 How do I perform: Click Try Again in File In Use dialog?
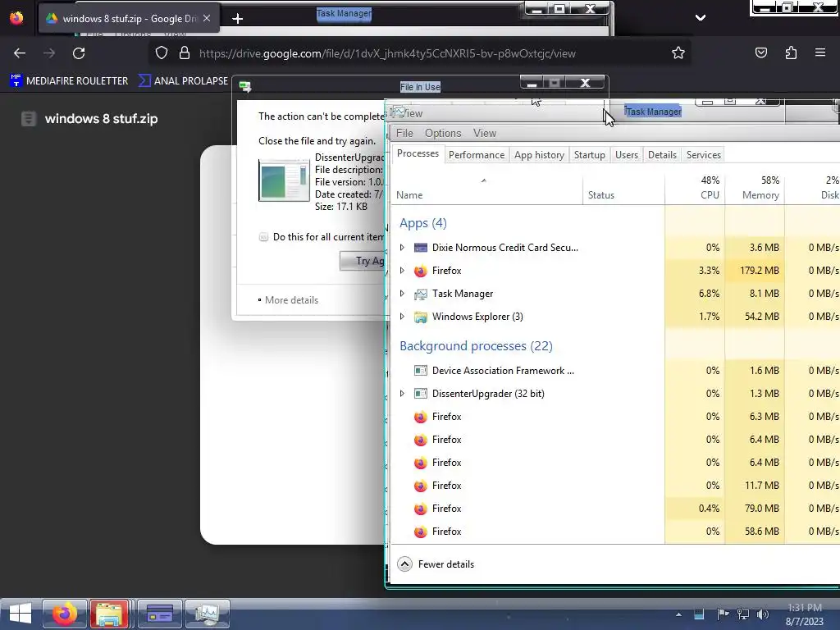pyautogui.click(x=363, y=261)
